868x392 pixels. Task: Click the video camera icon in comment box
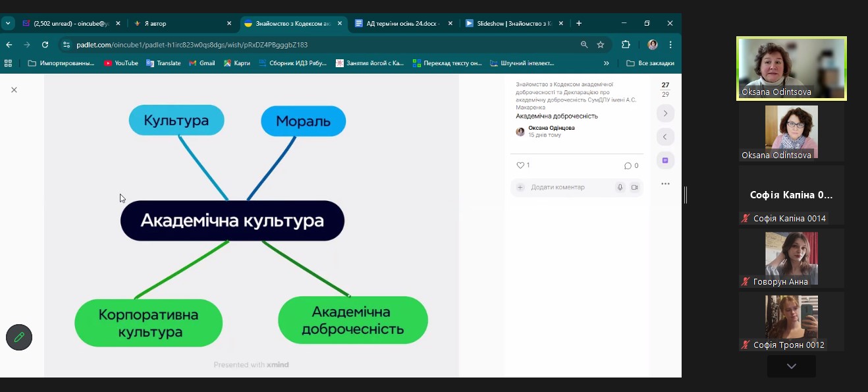click(x=635, y=187)
